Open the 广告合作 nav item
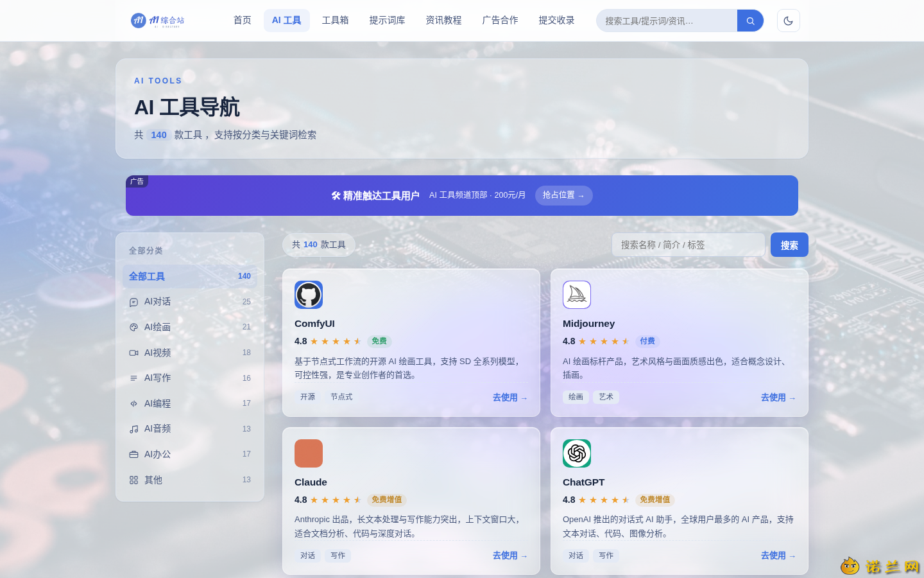Screen dimensions: 924x578 tap(500, 21)
